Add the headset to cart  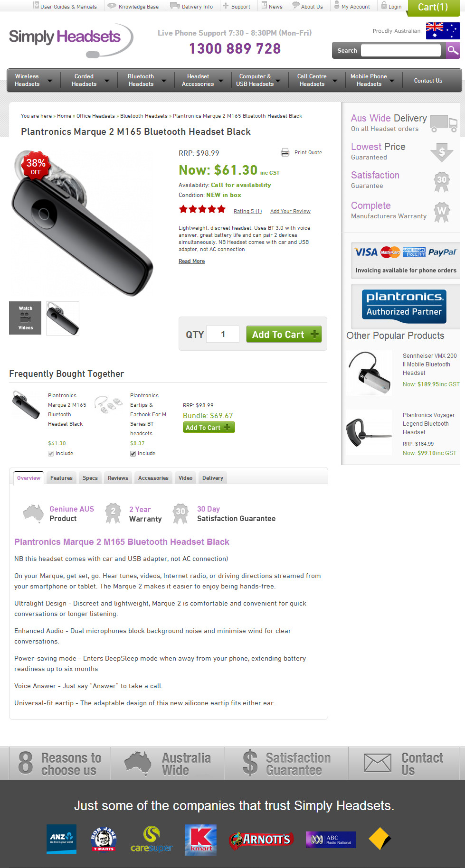pyautogui.click(x=284, y=334)
